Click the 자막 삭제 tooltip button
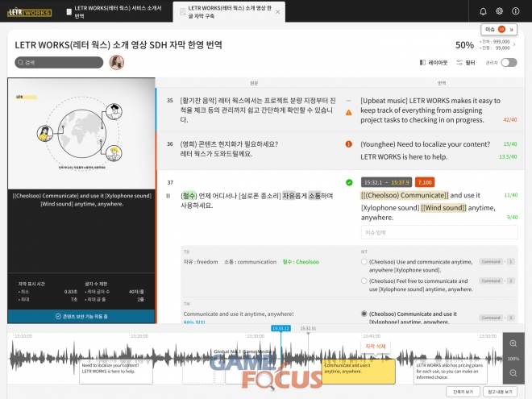Image resolution: width=532 pixels, height=399 pixels. pyautogui.click(x=375, y=346)
